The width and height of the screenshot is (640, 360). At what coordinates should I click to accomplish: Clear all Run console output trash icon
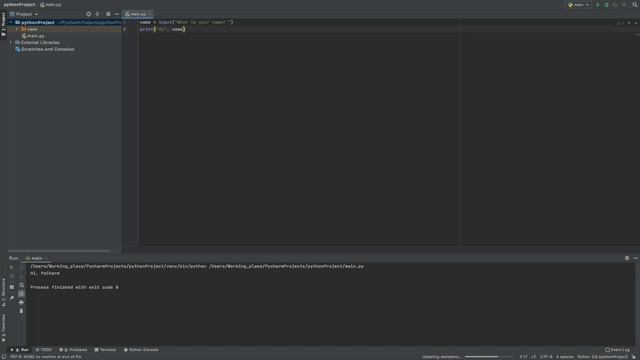click(x=21, y=311)
